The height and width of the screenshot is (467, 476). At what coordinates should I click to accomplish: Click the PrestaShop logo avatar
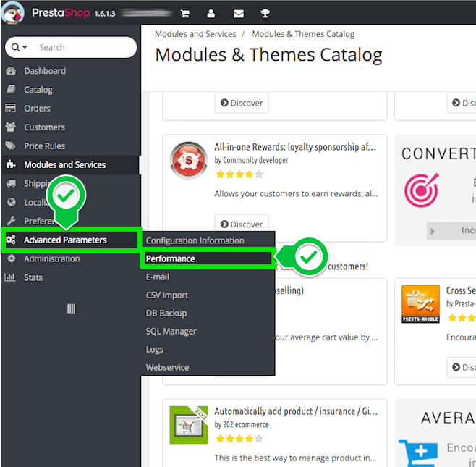(13, 13)
